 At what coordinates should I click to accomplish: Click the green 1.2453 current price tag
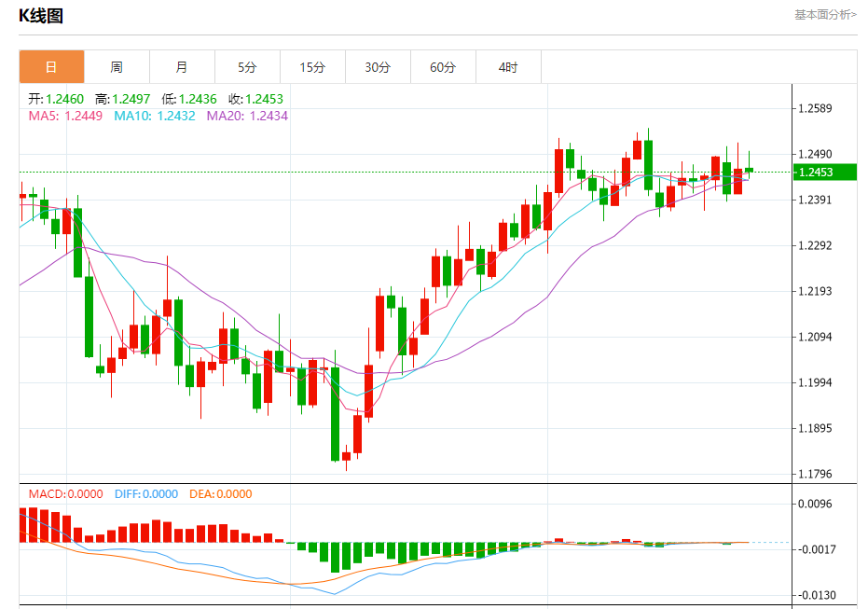pos(825,173)
